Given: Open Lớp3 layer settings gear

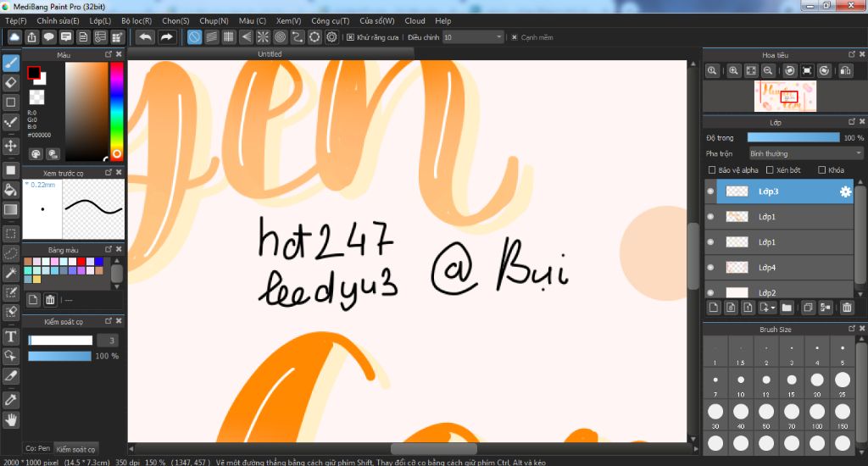Looking at the screenshot, I should click(845, 191).
